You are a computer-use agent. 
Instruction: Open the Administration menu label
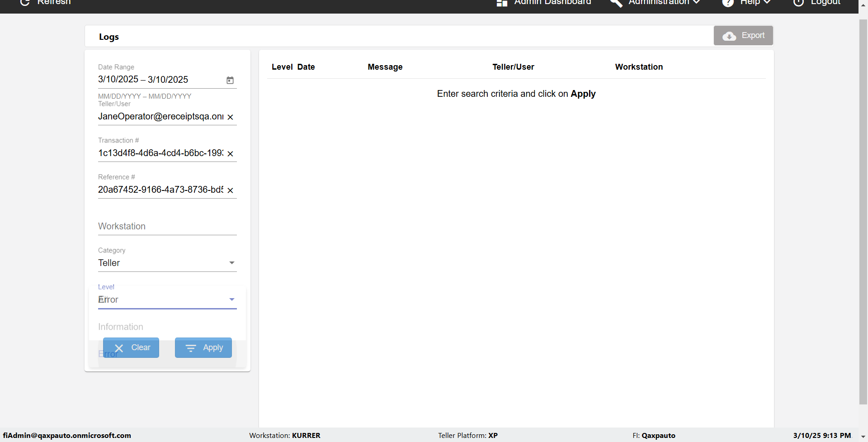[x=659, y=2]
